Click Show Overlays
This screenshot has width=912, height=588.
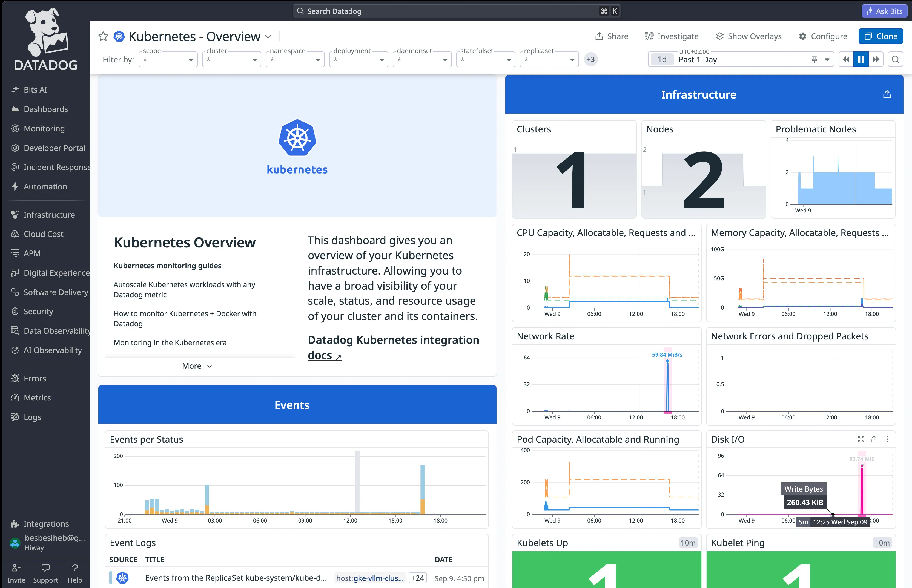[x=748, y=36]
